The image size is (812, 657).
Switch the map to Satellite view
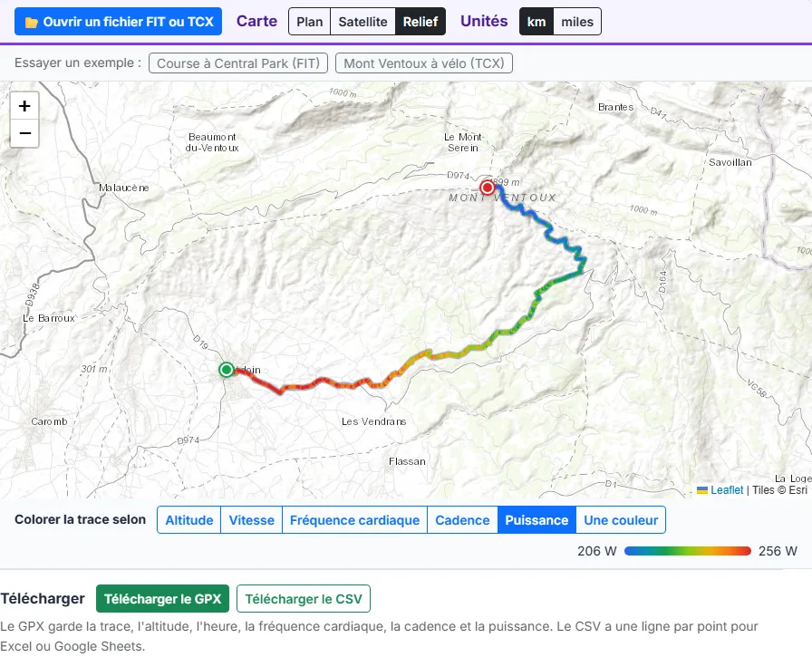[362, 22]
